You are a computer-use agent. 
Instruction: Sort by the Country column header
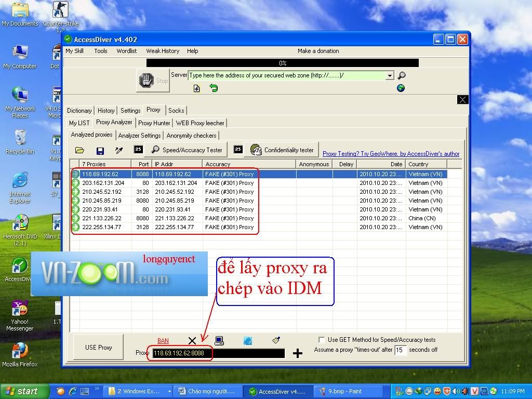point(427,164)
